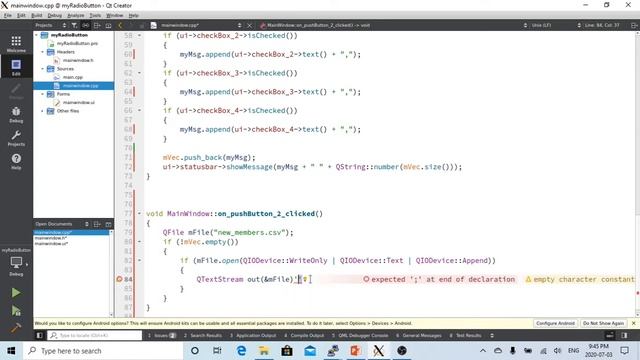The image size is (640, 360).
Task: Build project with the hammer icon
Action: [x=16, y=328]
